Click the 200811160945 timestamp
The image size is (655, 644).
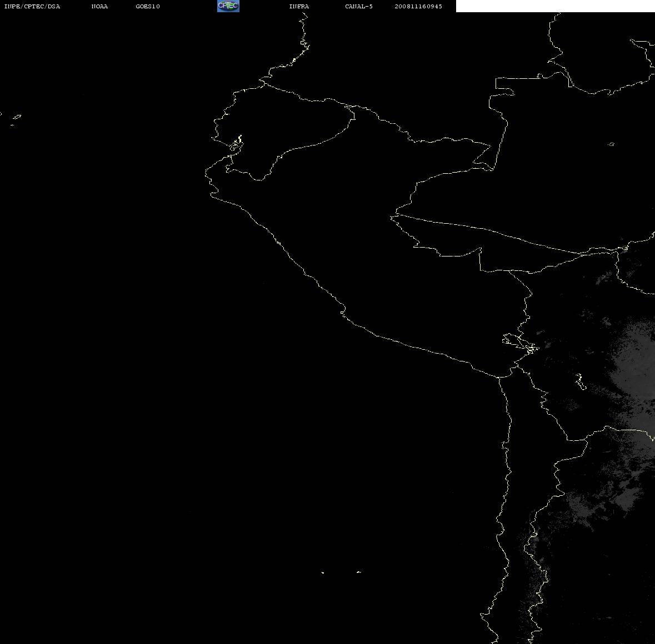[x=418, y=6]
